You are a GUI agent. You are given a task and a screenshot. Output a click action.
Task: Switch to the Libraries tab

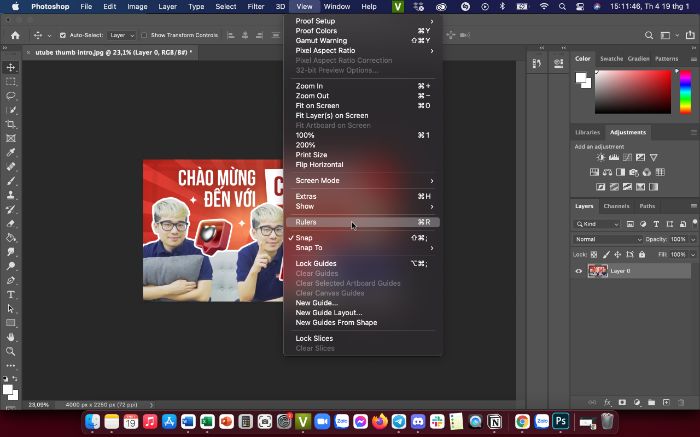pyautogui.click(x=587, y=133)
